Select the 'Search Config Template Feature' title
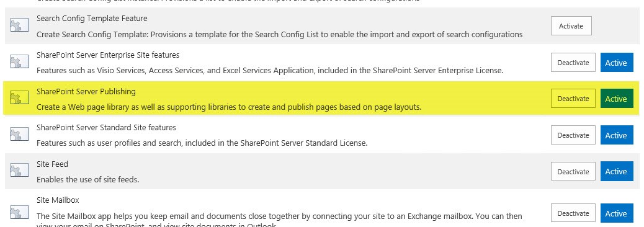Viewport: 644px width, 227px height. [92, 19]
